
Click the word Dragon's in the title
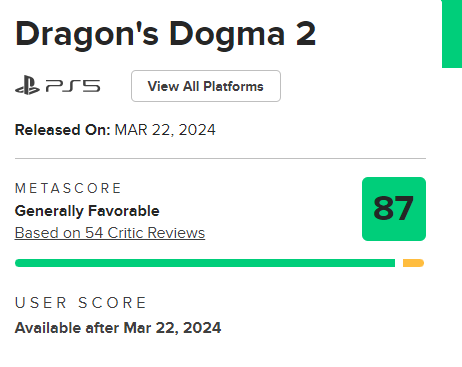pyautogui.click(x=87, y=35)
